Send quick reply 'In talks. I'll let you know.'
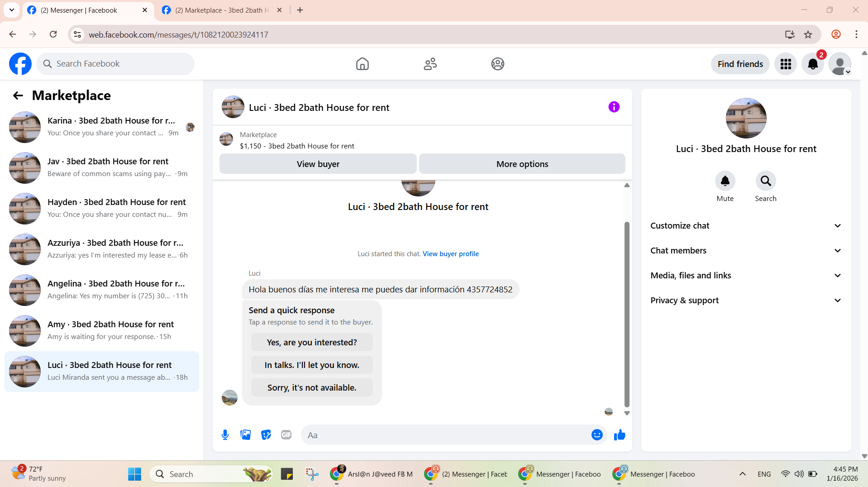Image resolution: width=868 pixels, height=487 pixels. point(312,365)
